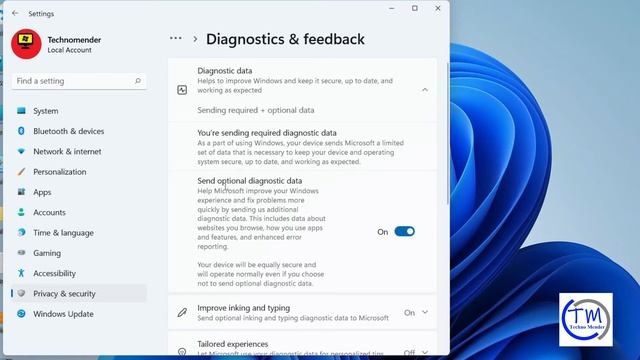This screenshot has width=640, height=360.
Task: Open Bluetooth & devices category
Action: pos(79,131)
